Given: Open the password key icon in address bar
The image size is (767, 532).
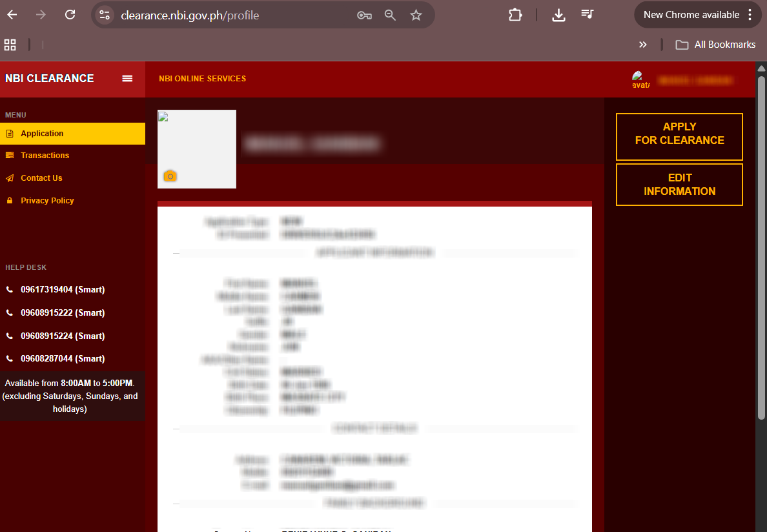Looking at the screenshot, I should (364, 15).
